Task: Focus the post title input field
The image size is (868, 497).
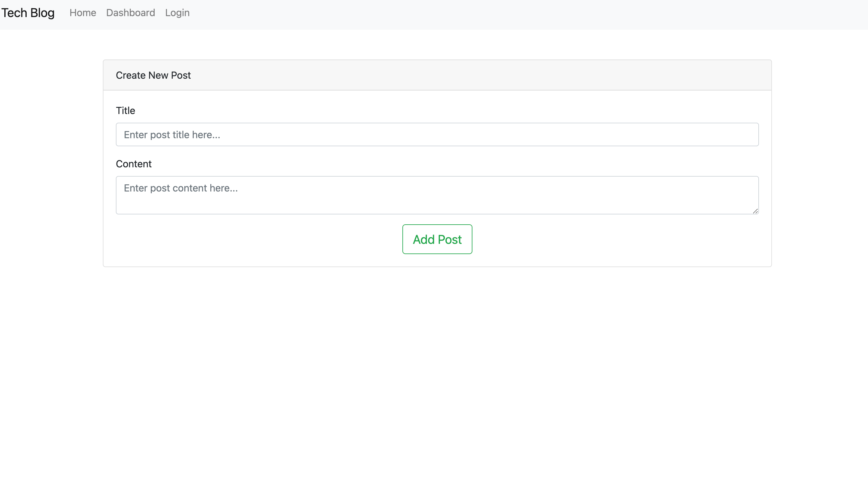Action: (x=437, y=134)
